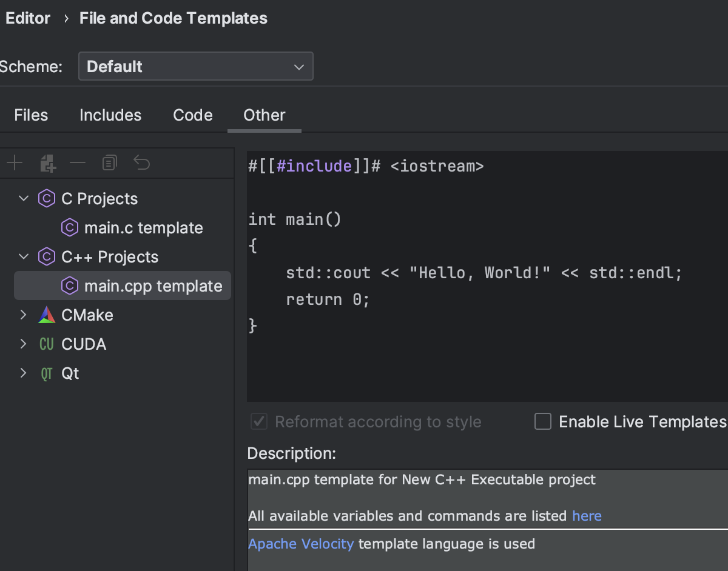This screenshot has width=728, height=571.
Task: Collapse the C Projects tree node
Action: 24,199
